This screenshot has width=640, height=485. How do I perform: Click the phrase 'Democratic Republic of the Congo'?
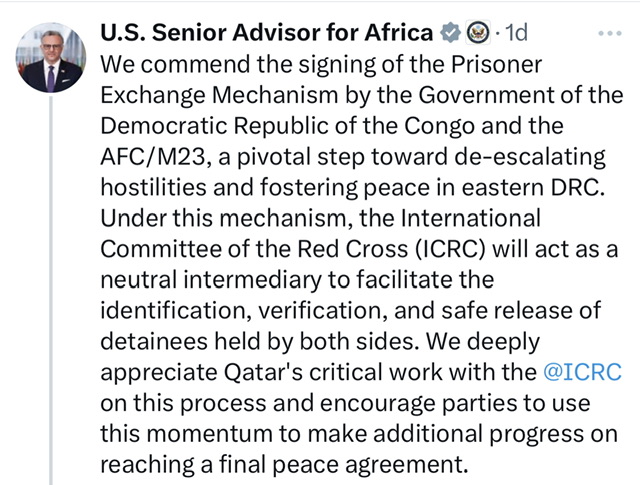pyautogui.click(x=288, y=126)
